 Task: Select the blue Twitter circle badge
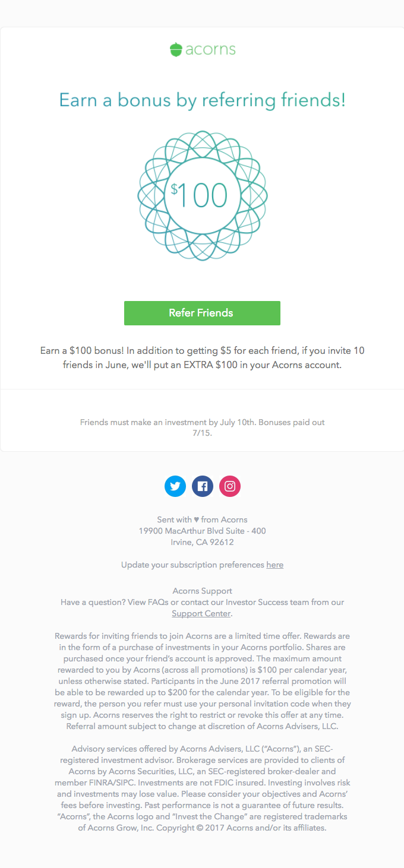[175, 486]
